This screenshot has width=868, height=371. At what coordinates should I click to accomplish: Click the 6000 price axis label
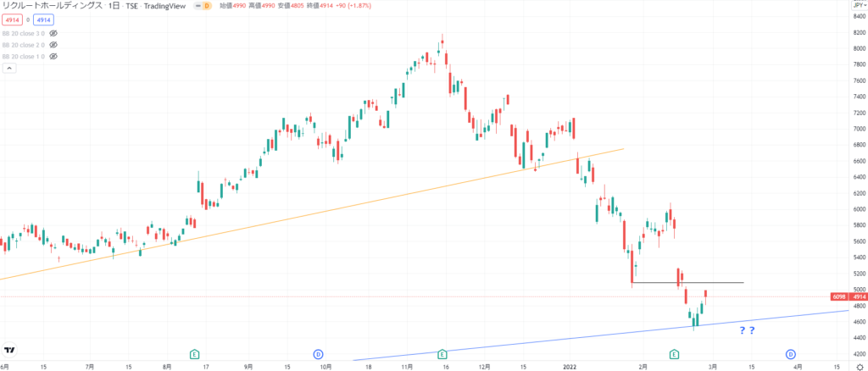[x=860, y=209]
